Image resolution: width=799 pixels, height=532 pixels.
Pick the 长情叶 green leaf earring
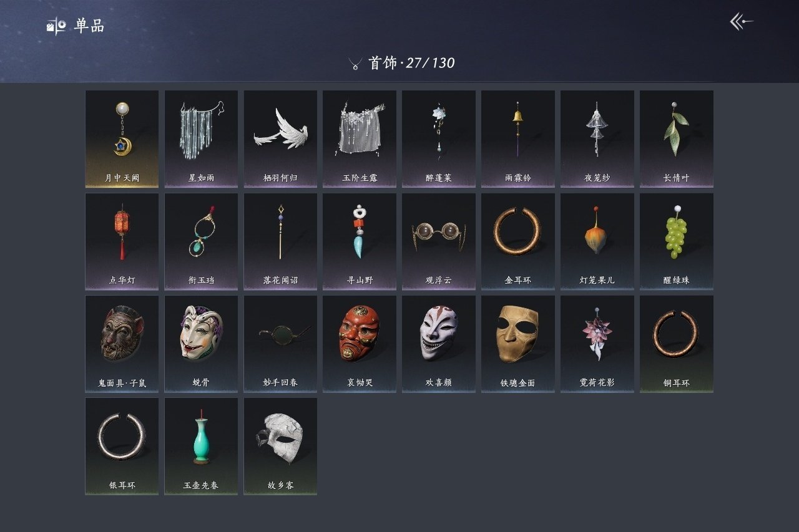pos(676,139)
